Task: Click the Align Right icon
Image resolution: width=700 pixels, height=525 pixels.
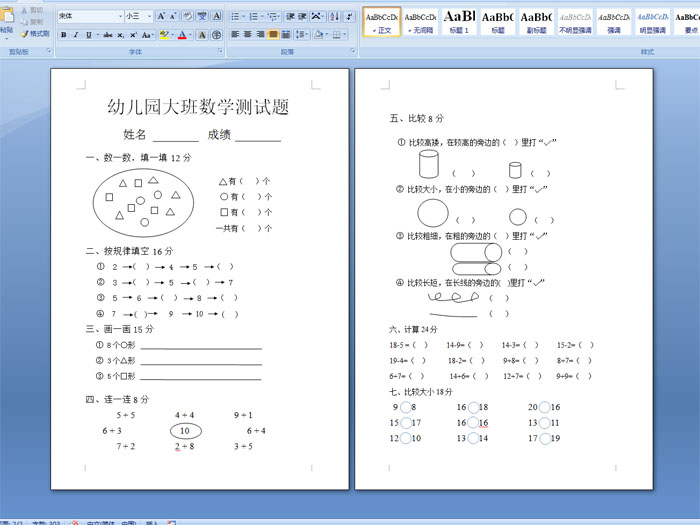Action: point(261,34)
